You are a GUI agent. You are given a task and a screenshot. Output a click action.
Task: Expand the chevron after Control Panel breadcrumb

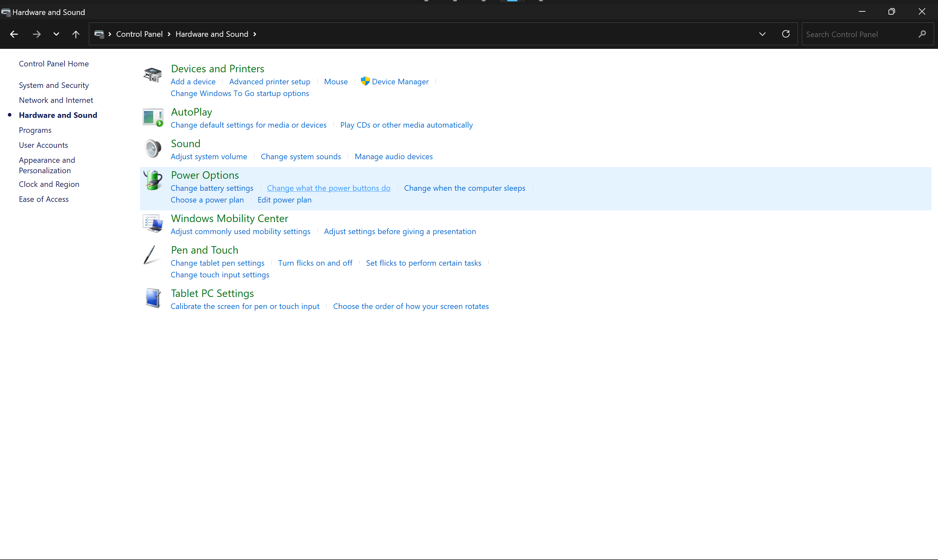point(169,34)
